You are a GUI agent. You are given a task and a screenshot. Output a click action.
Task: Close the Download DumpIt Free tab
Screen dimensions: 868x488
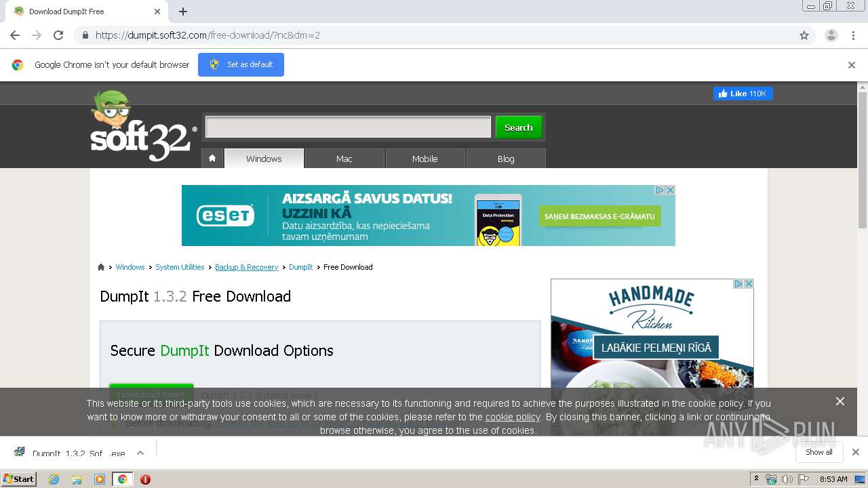[x=157, y=12]
